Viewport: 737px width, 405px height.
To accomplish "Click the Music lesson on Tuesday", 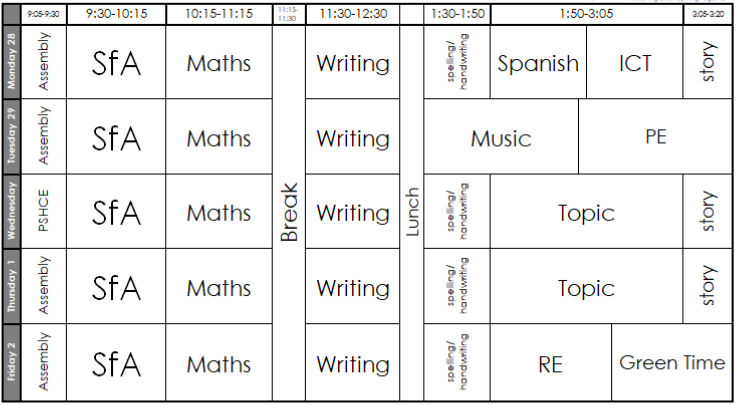I will tap(501, 138).
